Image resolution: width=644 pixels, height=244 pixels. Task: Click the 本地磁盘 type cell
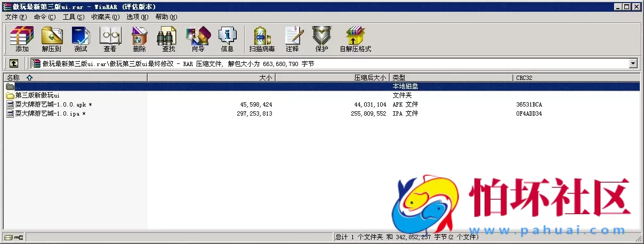[x=405, y=86]
